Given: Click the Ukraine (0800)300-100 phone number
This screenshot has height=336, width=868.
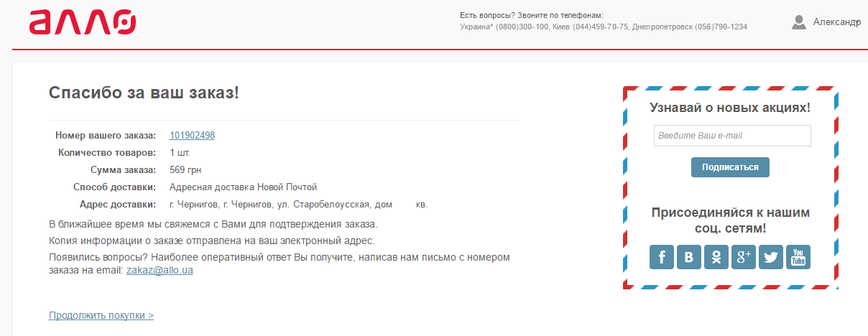Looking at the screenshot, I should (504, 27).
